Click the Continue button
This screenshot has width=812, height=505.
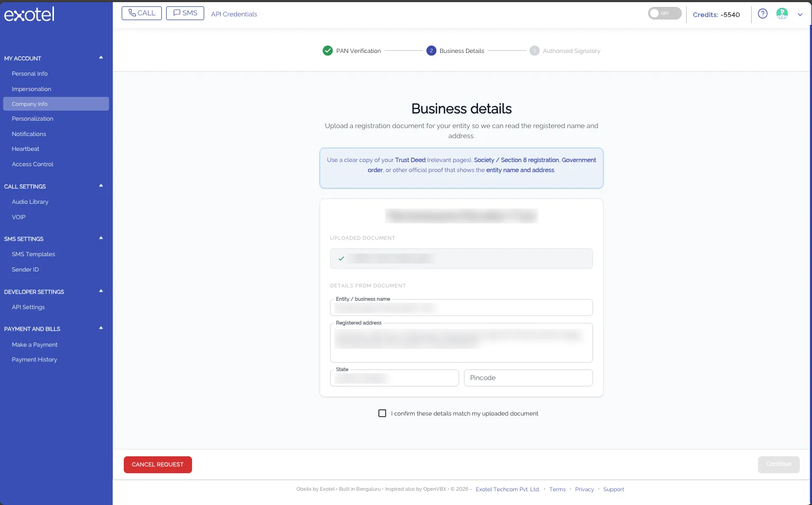(x=779, y=464)
